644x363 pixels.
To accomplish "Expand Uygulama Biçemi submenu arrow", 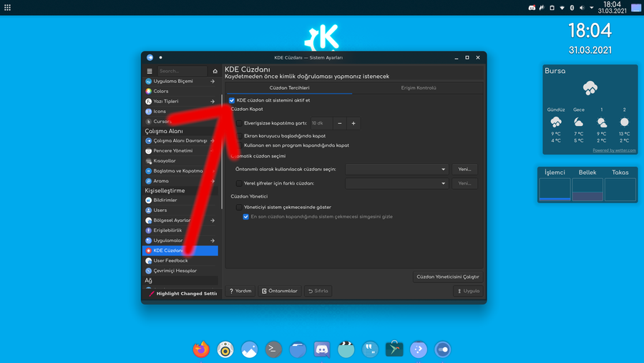I will click(x=213, y=82).
